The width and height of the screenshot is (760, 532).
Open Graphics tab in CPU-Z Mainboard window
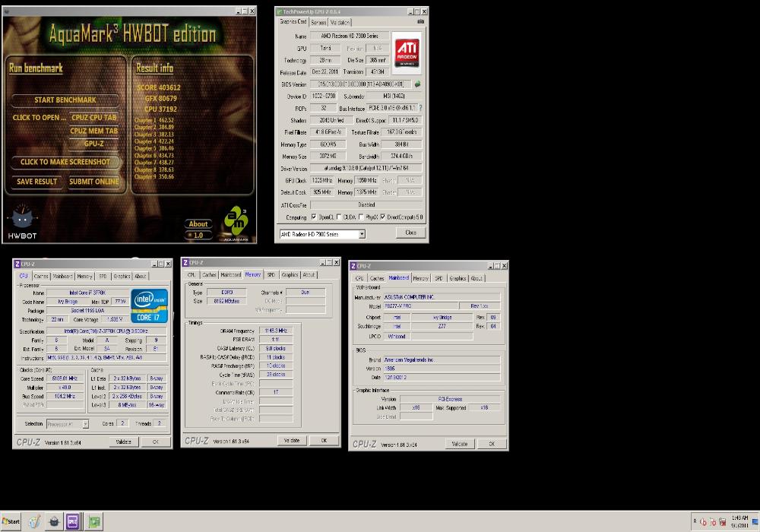458,278
